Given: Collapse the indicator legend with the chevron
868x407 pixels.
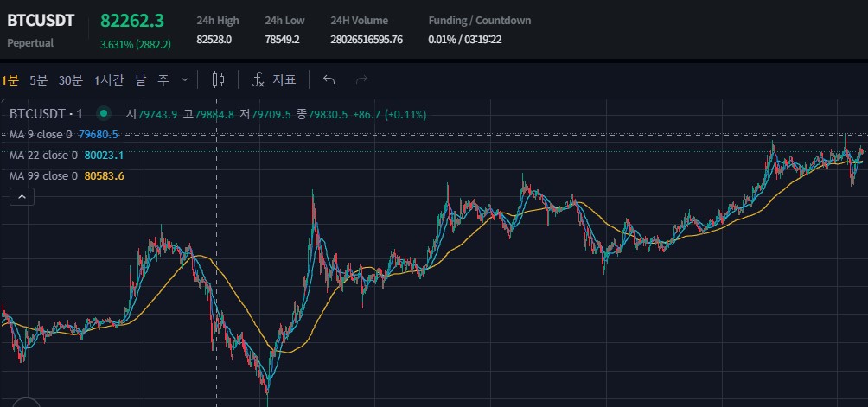Looking at the screenshot, I should tap(22, 196).
